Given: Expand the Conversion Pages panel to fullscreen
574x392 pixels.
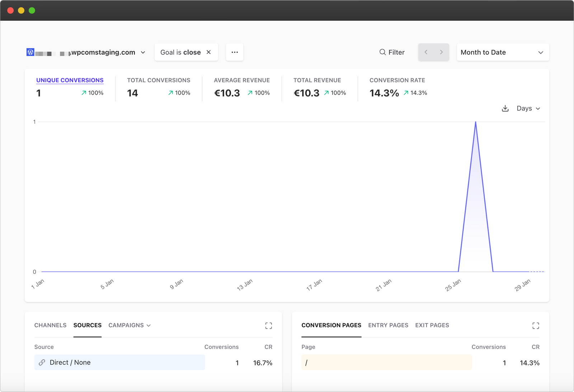Looking at the screenshot, I should click(536, 325).
